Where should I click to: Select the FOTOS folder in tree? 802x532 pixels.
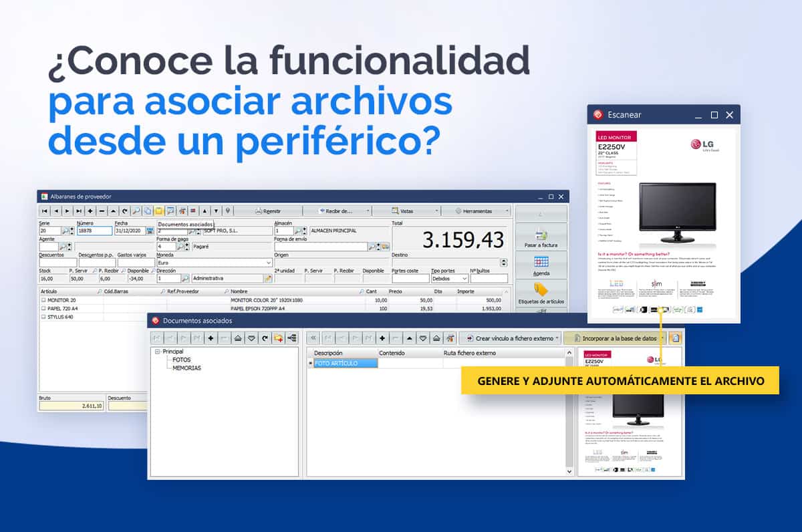coord(181,360)
